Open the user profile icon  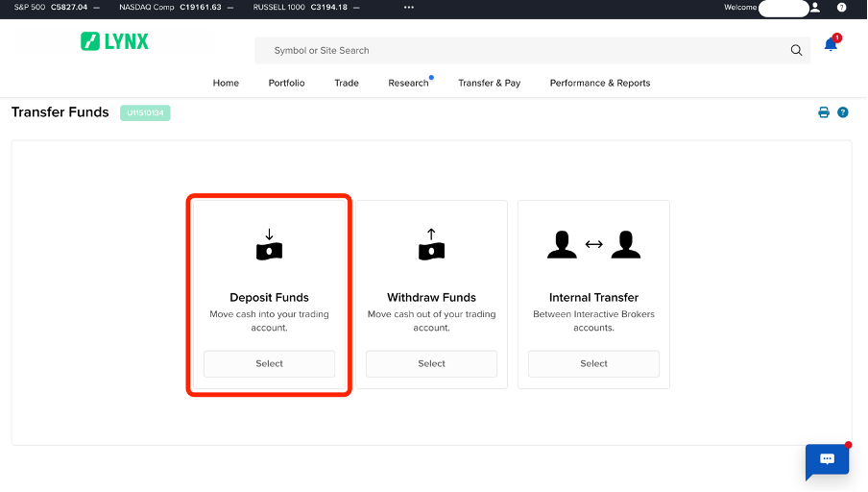815,7
